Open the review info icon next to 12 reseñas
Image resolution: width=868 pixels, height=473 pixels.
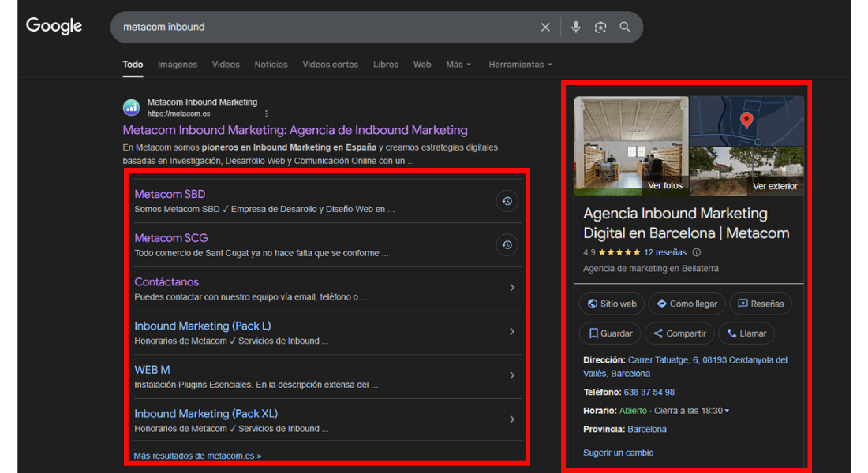tap(697, 252)
